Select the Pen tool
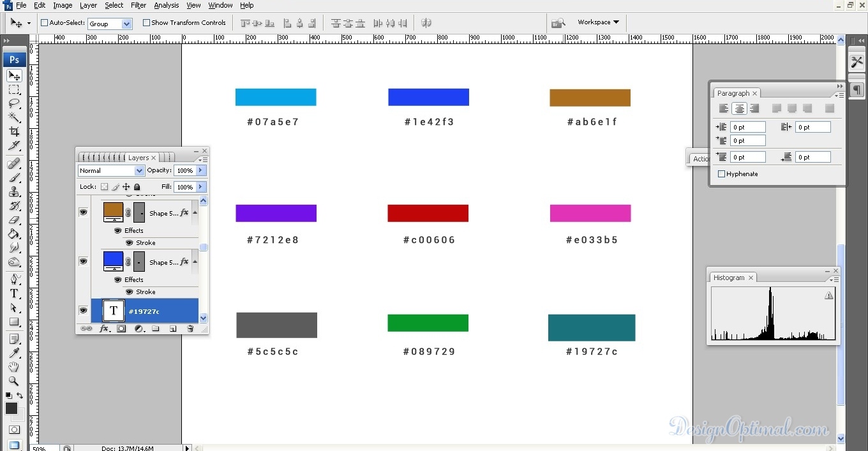The image size is (868, 451). (14, 279)
